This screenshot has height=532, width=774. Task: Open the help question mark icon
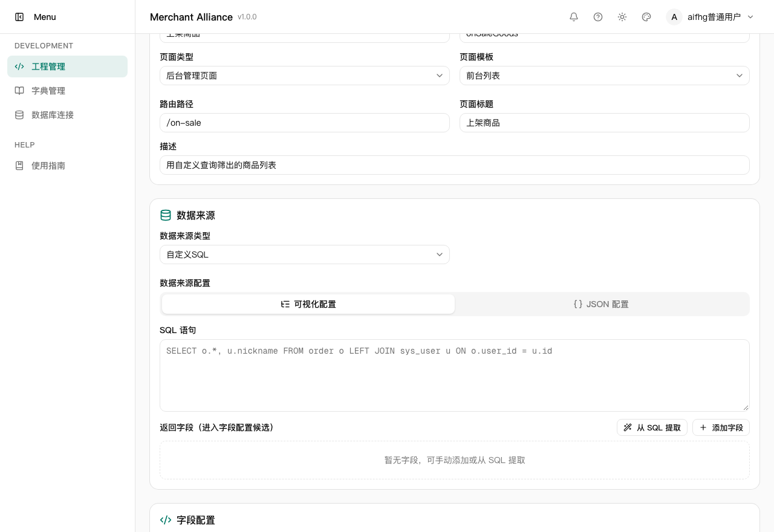(x=598, y=17)
